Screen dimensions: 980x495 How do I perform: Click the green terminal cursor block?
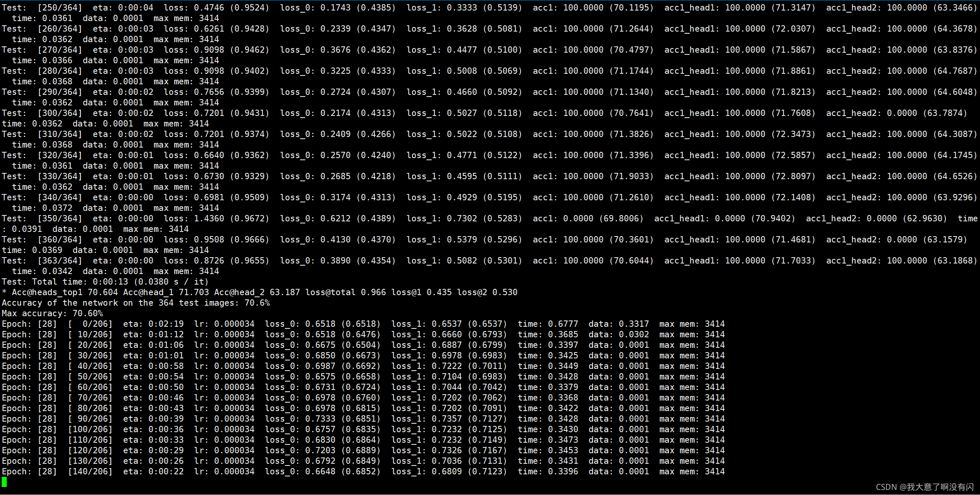pos(4,482)
